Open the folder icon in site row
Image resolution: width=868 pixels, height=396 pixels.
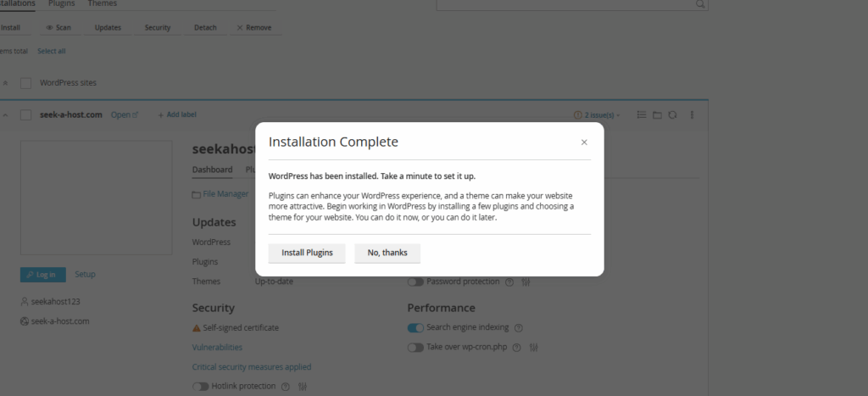coord(657,114)
